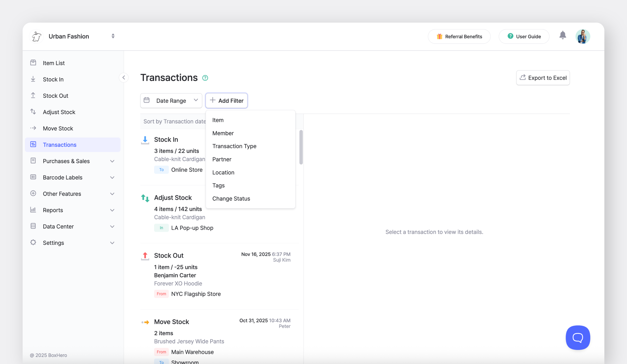This screenshot has width=627, height=364.
Task: Choose Location from the filter menu
Action: point(223,172)
